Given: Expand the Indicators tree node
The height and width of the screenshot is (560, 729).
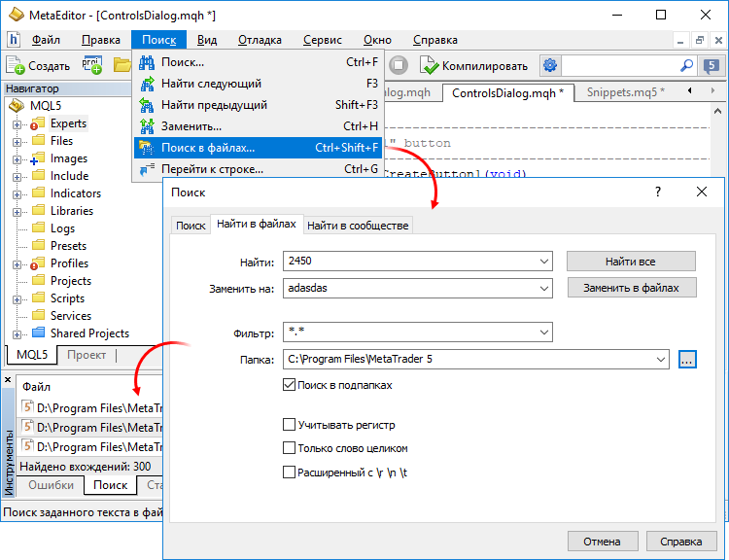Looking at the screenshot, I should coord(17,194).
